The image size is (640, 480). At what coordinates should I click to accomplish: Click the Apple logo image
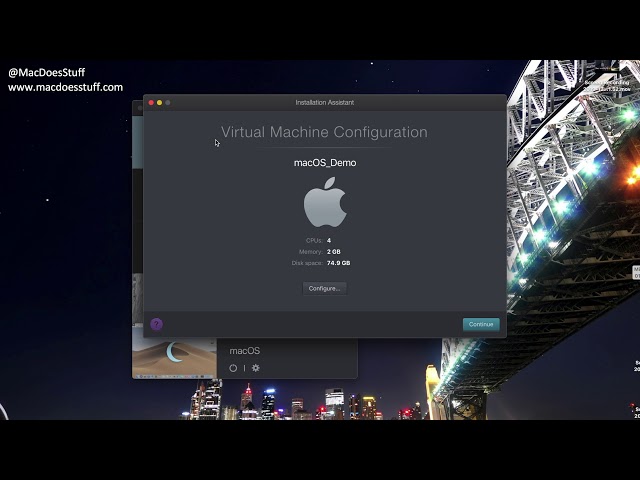[x=325, y=202]
